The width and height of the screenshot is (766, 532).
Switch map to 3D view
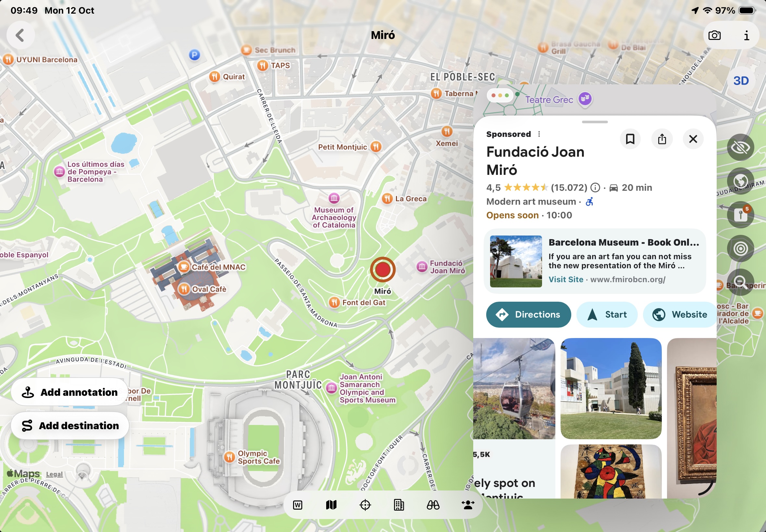(741, 81)
